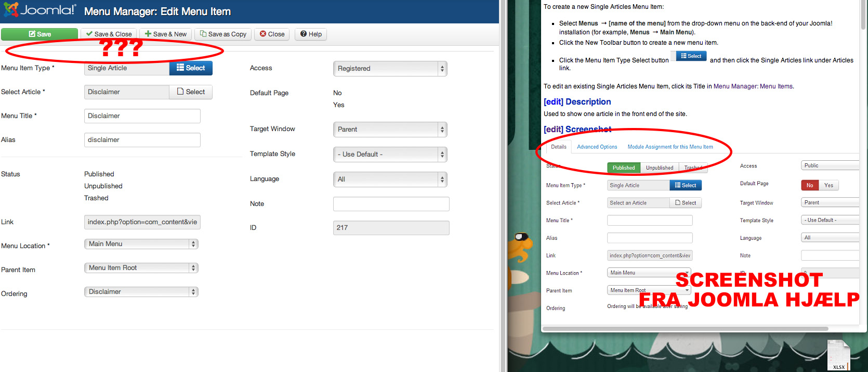Click the Joomla! logo in the header
The height and width of the screenshot is (372, 868).
(x=40, y=10)
